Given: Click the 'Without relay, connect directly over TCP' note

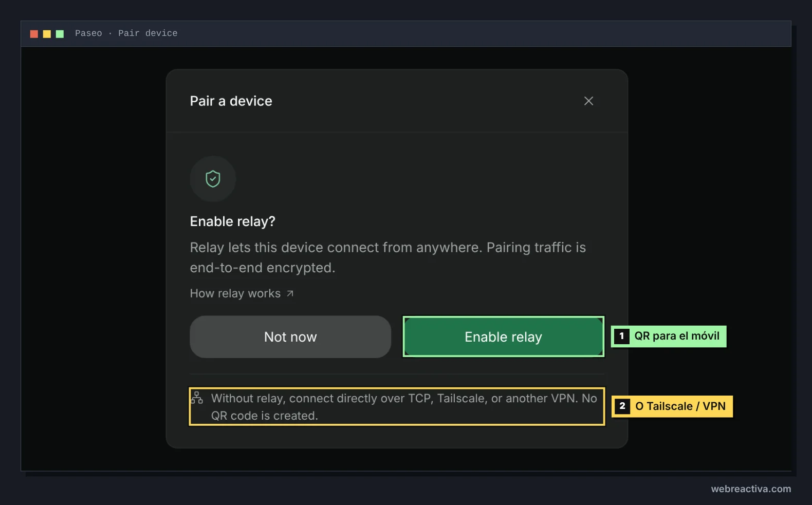Looking at the screenshot, I should pos(404,407).
